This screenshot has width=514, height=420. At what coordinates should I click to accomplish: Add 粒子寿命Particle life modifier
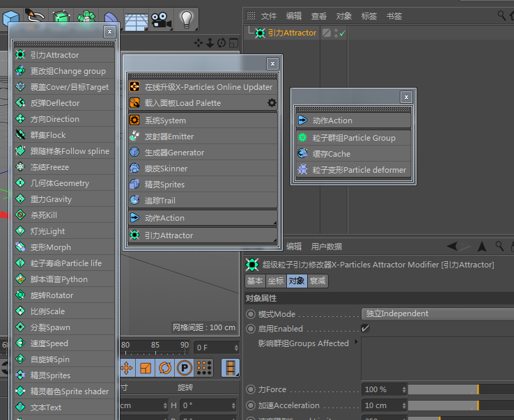(x=64, y=263)
